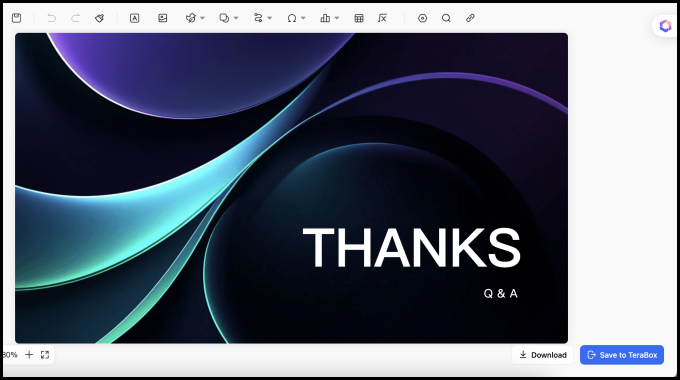Click the search magnifier icon
Screen dimensions: 680x380
coord(446,18)
